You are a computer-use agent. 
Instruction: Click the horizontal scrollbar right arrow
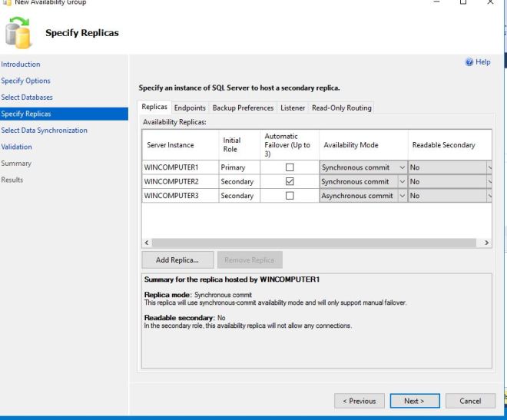(x=485, y=243)
